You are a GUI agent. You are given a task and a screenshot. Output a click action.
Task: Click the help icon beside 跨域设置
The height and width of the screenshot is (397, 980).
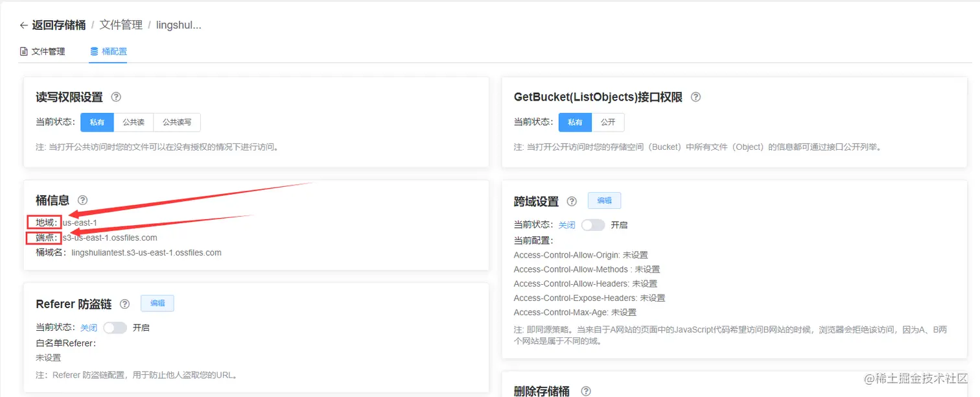pos(572,201)
